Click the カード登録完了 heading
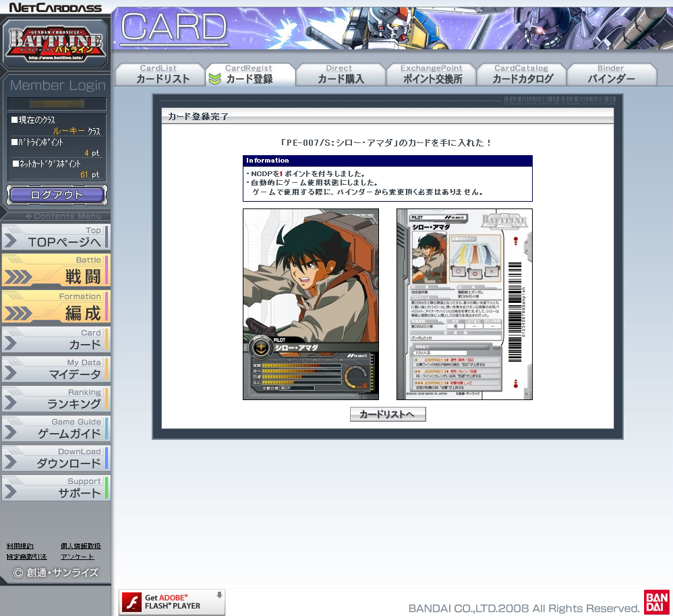The width and height of the screenshot is (673, 616). (198, 117)
